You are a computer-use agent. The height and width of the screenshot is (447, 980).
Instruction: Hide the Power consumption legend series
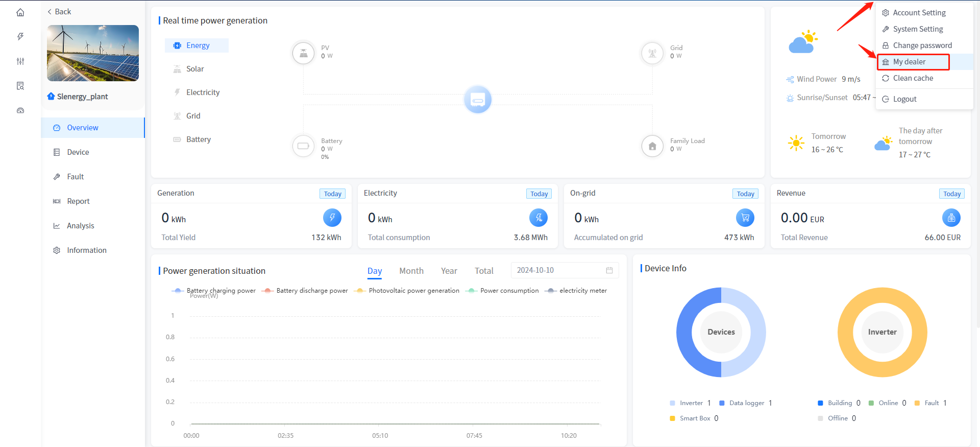click(504, 291)
